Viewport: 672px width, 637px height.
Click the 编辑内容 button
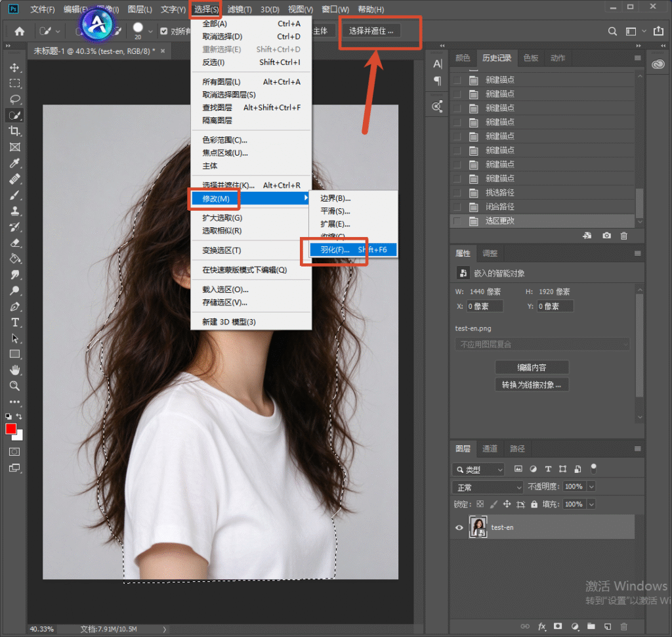[532, 368]
